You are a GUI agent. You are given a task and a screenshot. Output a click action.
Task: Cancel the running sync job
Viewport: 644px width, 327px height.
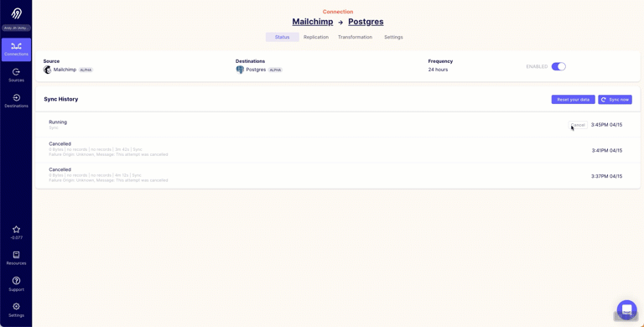click(x=578, y=125)
